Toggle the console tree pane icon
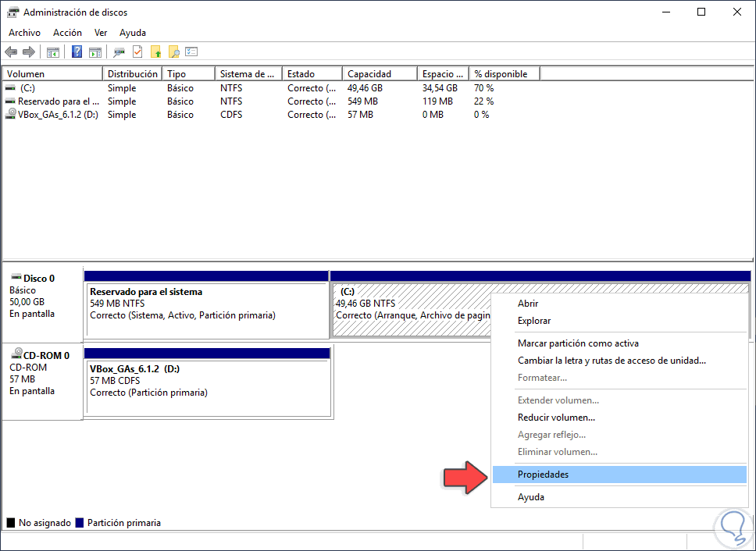756x551 pixels. pos(52,52)
